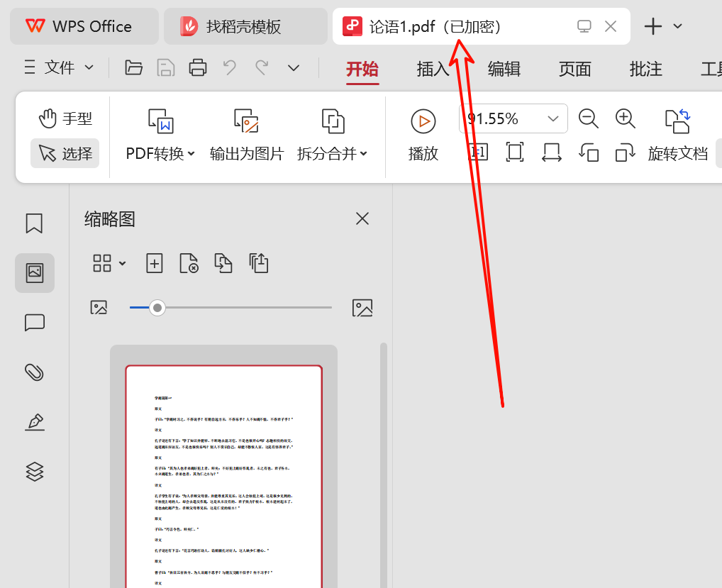
Task: Click the print icon in toolbar
Action: tap(198, 67)
